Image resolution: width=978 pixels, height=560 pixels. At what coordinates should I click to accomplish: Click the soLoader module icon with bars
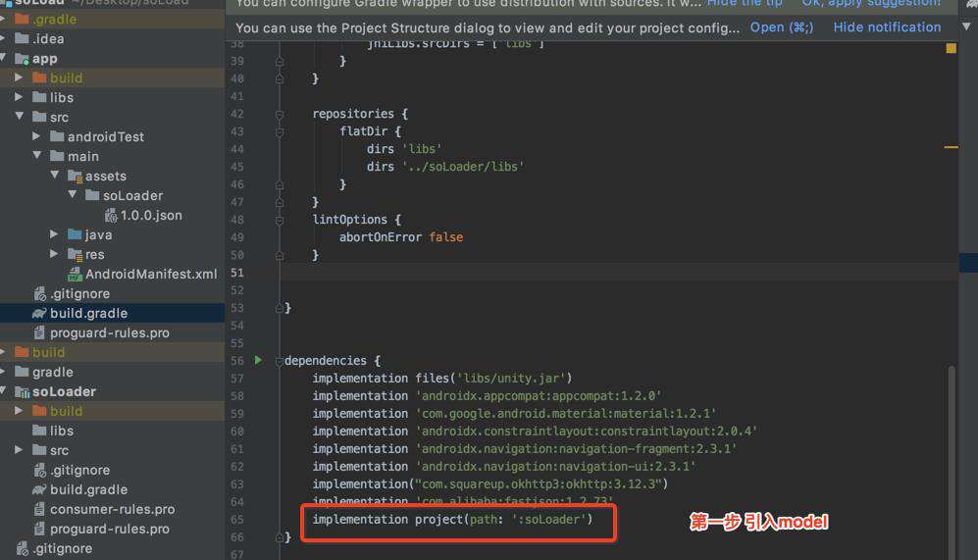tap(22, 391)
